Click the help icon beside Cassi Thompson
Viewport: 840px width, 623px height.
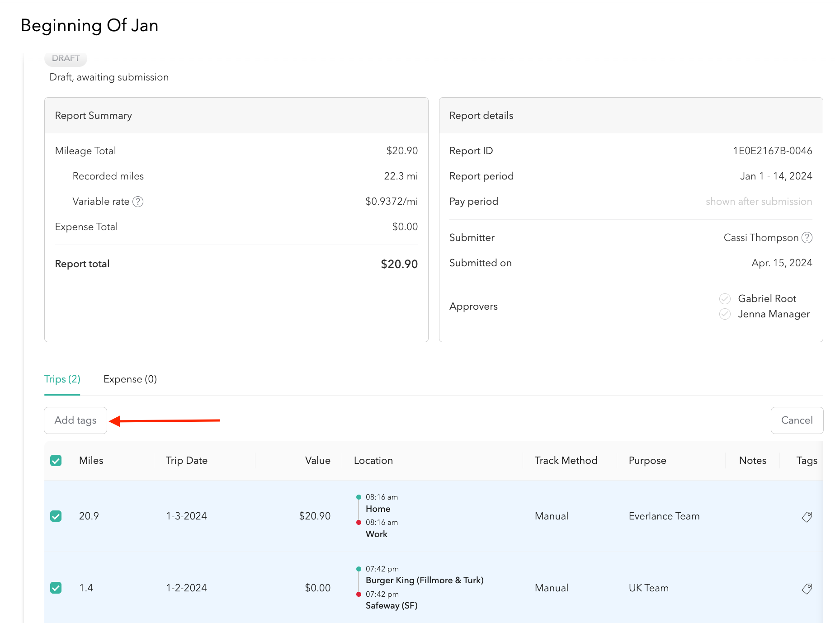point(807,237)
